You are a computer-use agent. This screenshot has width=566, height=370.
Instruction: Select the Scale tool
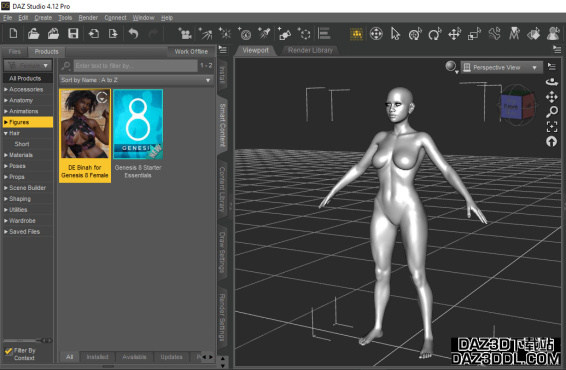(474, 34)
